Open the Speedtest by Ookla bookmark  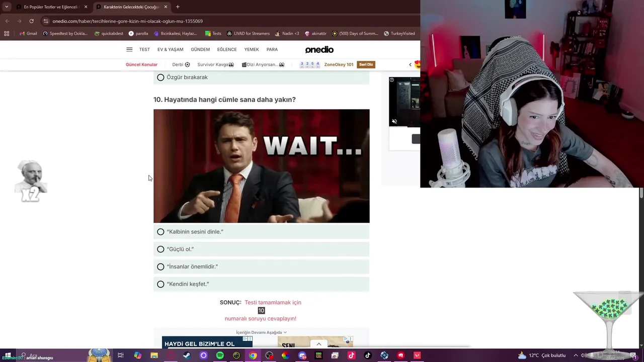[x=65, y=34]
